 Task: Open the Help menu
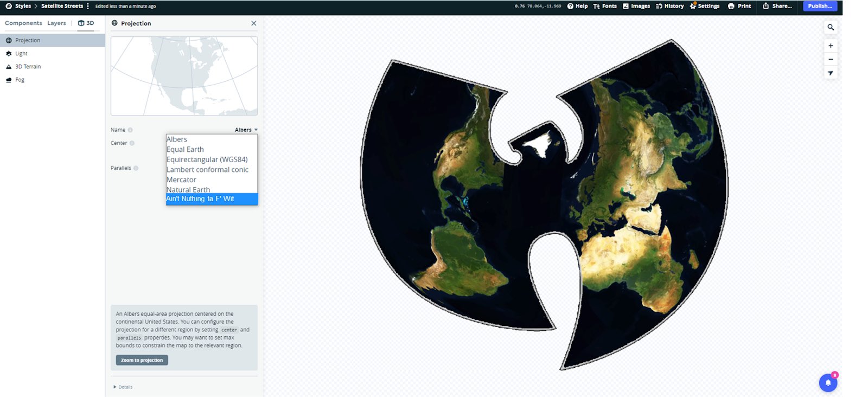click(577, 6)
